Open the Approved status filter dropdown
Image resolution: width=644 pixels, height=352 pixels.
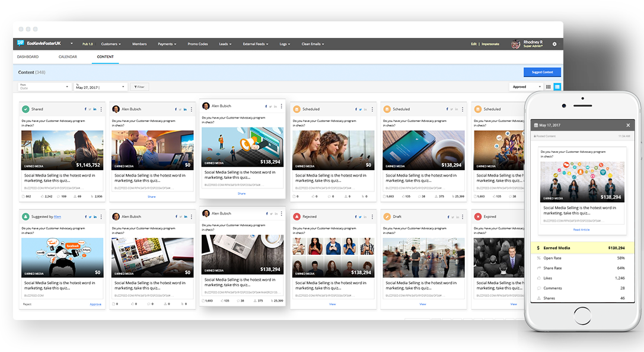click(526, 87)
